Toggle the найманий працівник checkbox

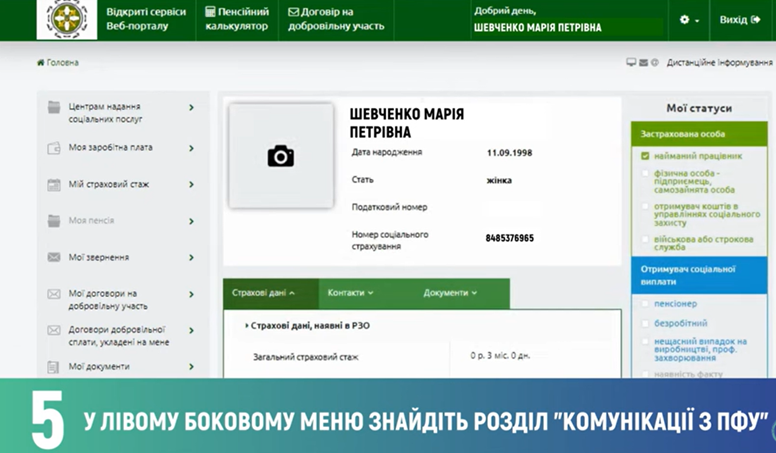(x=646, y=156)
